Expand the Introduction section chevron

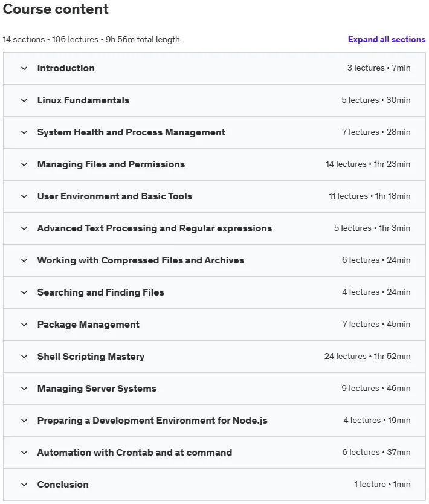coord(24,68)
